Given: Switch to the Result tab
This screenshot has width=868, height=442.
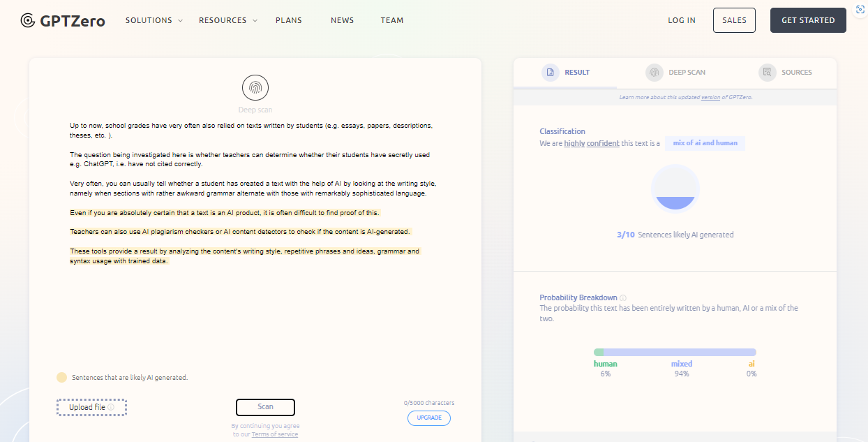Looking at the screenshot, I should point(566,72).
